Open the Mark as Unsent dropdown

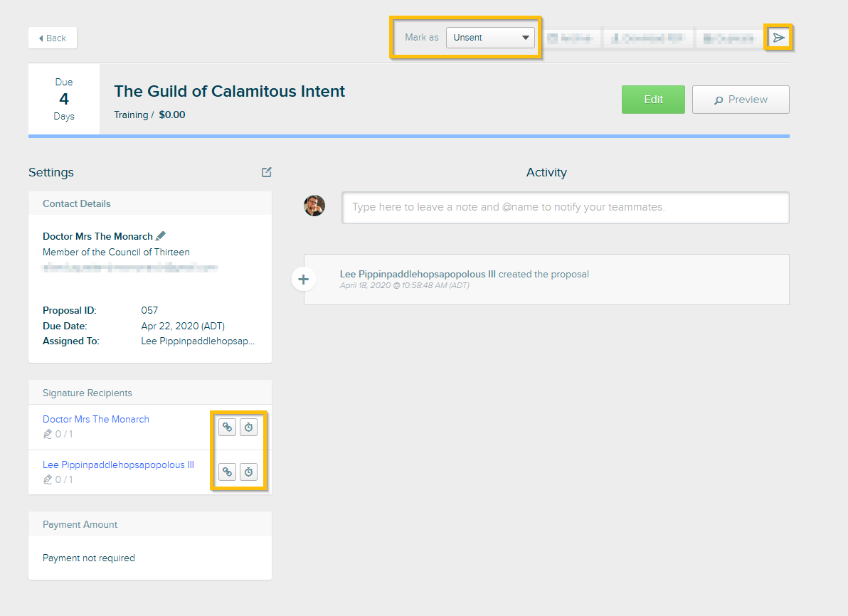coord(490,38)
